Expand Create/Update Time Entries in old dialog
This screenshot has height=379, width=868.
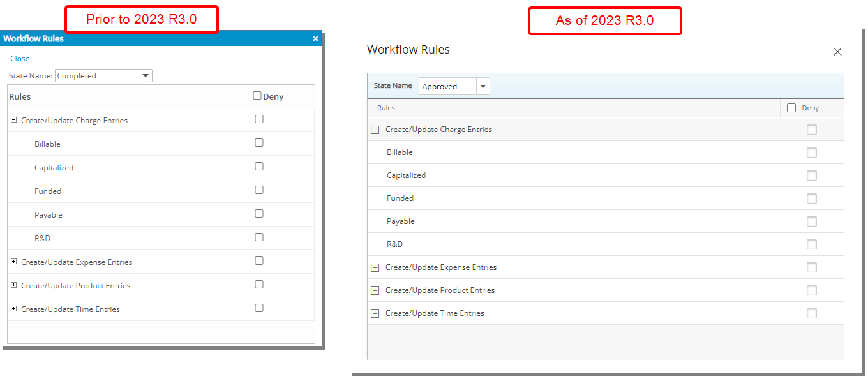[x=14, y=308]
